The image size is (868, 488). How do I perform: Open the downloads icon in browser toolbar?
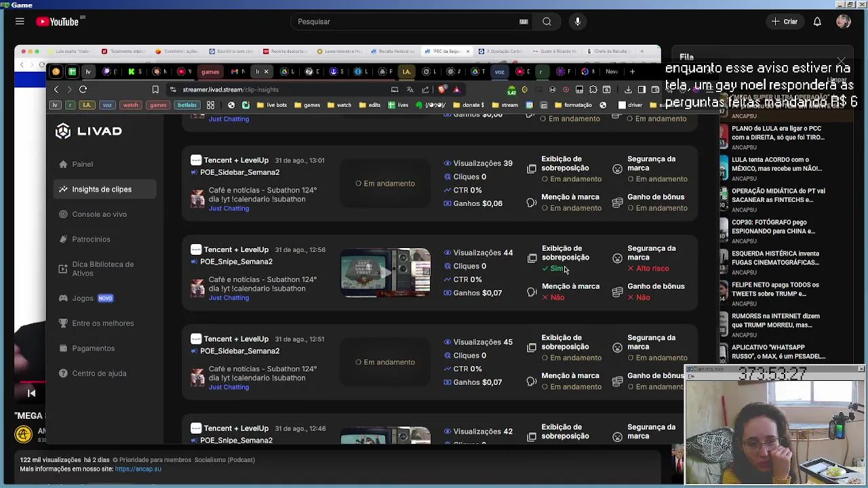[628, 89]
